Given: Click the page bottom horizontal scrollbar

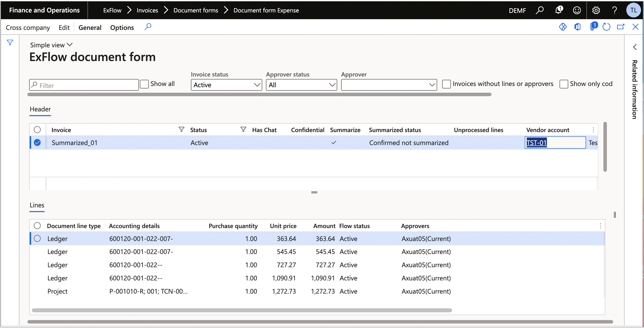Looking at the screenshot, I should click(320, 322).
